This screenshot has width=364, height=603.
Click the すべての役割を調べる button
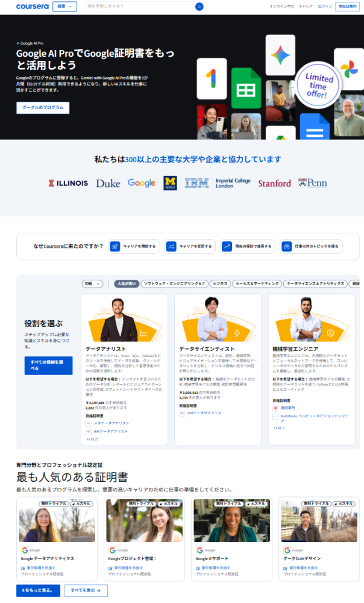[48, 365]
